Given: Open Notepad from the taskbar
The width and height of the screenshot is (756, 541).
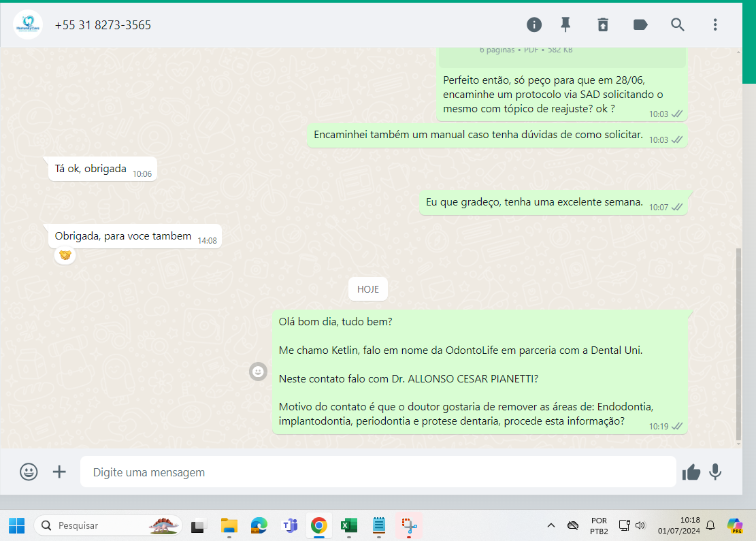Looking at the screenshot, I should tap(379, 525).
